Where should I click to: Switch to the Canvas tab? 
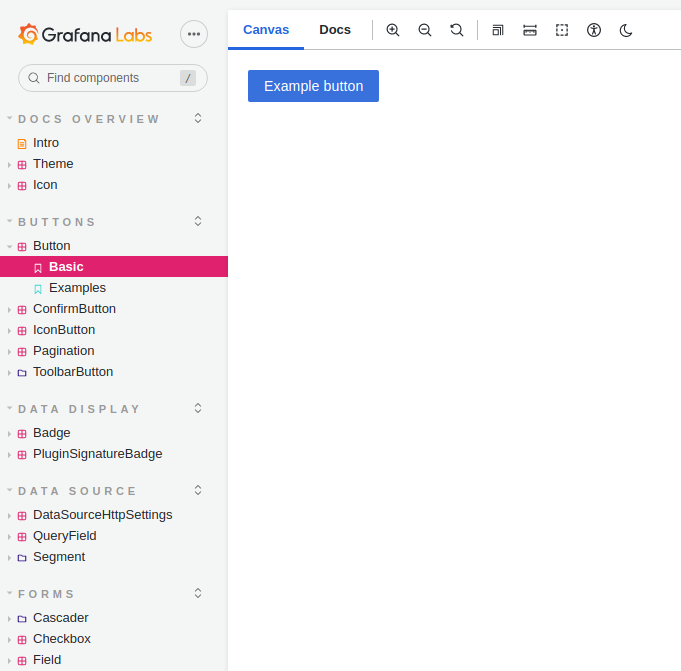point(266,30)
